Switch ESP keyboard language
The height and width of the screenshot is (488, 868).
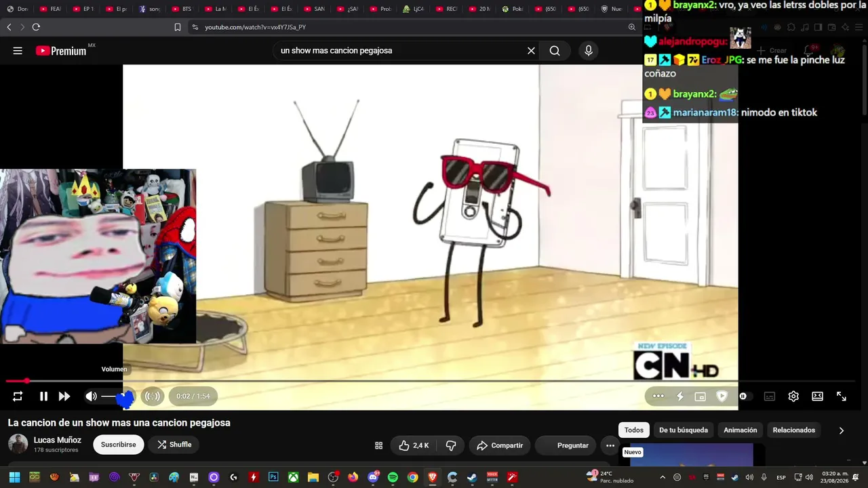coord(782,477)
